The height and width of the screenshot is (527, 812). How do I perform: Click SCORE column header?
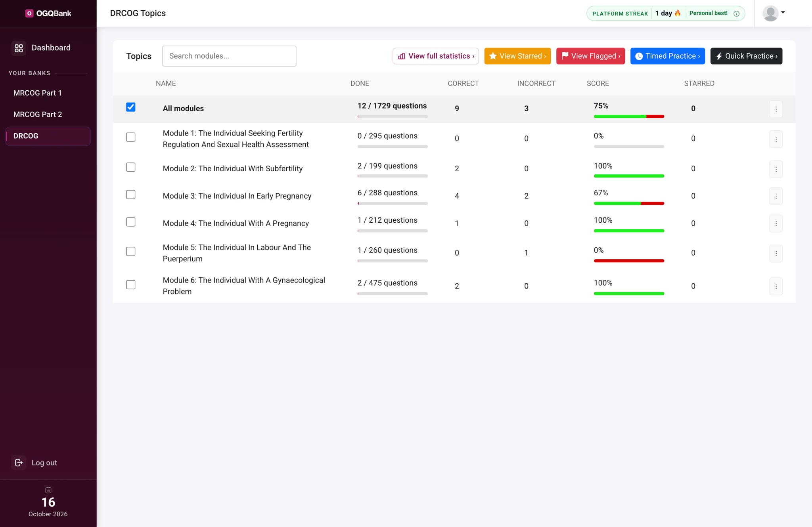(x=598, y=84)
